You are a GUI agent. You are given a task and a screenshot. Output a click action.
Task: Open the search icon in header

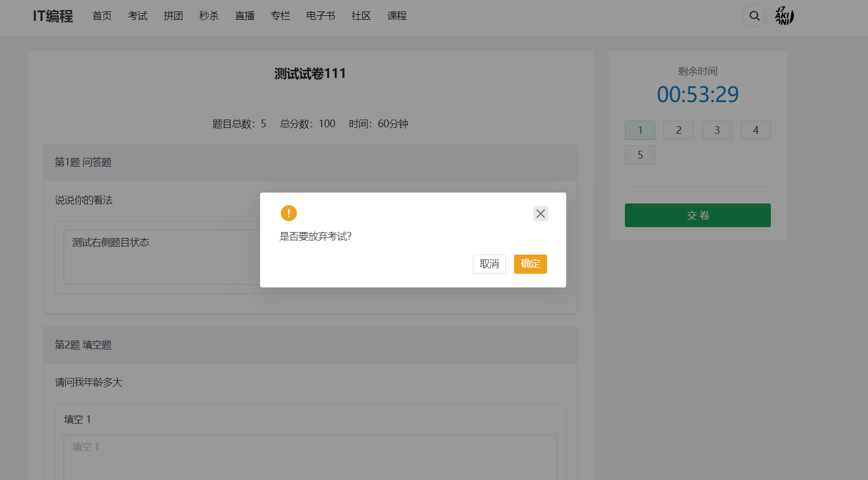coord(754,16)
